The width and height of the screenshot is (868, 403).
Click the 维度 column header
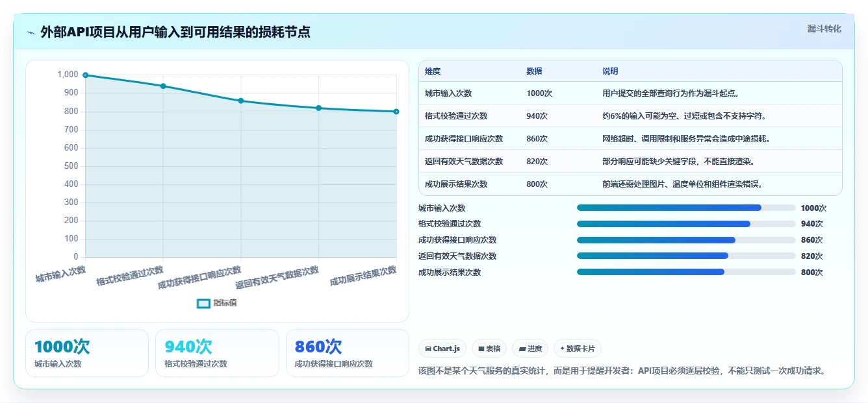[433, 71]
